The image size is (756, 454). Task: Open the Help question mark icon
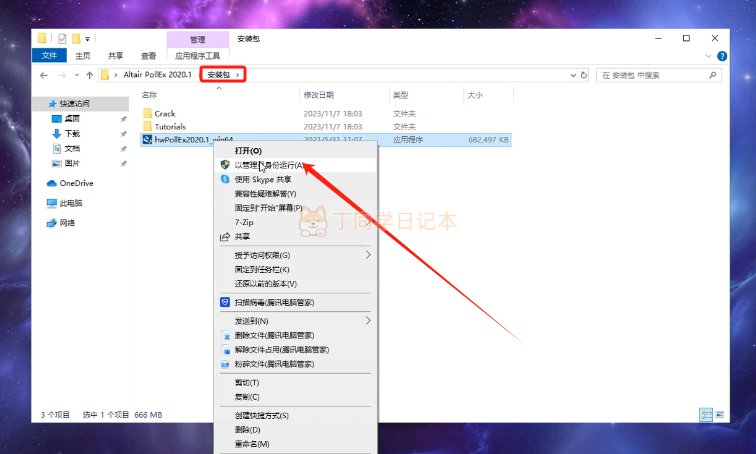[x=722, y=56]
